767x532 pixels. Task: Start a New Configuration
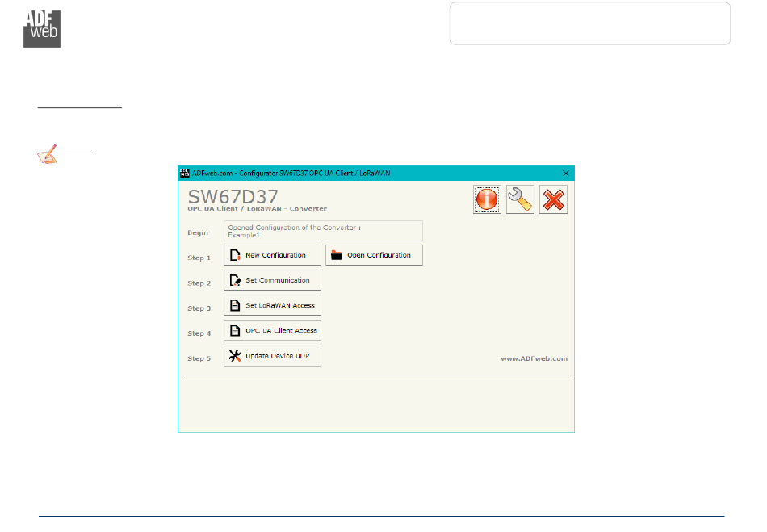[x=272, y=255]
